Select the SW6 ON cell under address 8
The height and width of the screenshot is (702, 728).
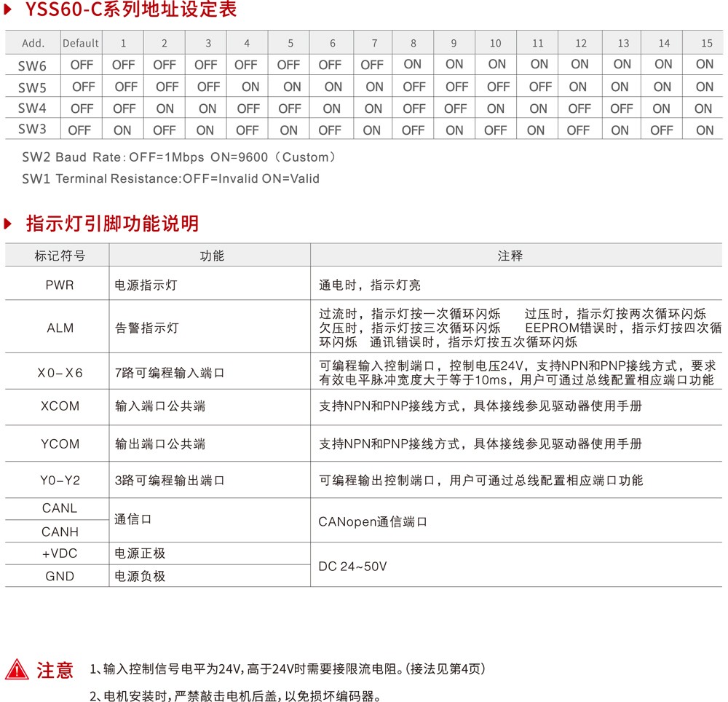point(413,64)
